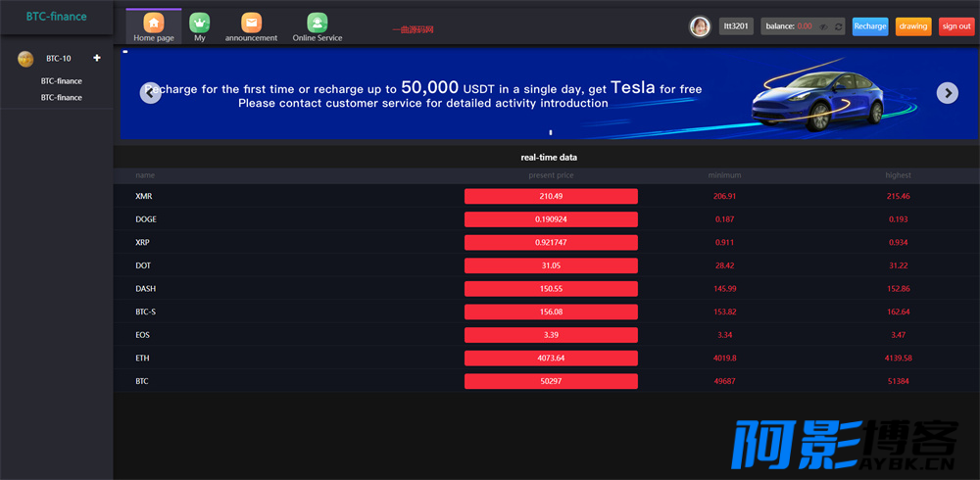This screenshot has height=480, width=980.
Task: Click DOT minimum value 28.42
Action: coord(724,265)
